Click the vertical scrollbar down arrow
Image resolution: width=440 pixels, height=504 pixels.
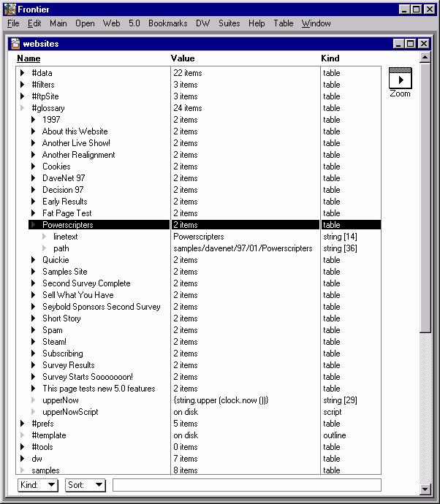click(425, 489)
